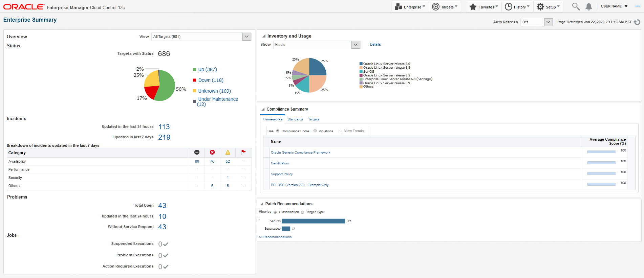Click Problem Executions checkmark icon
Image resolution: width=644 pixels, height=278 pixels.
(x=166, y=256)
